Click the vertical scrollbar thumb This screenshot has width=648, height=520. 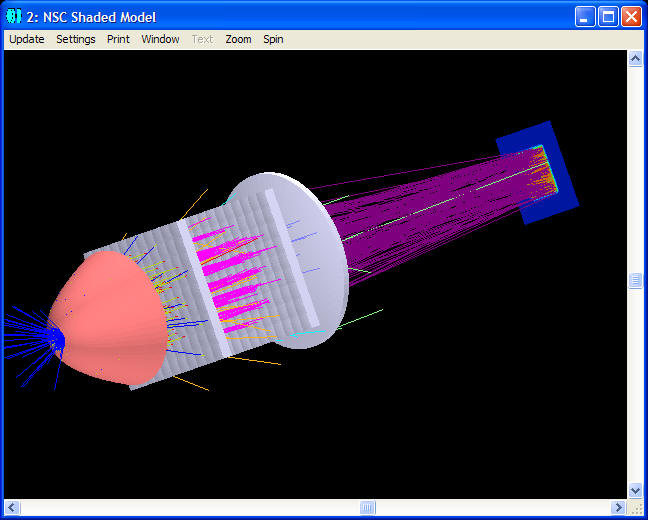[x=635, y=281]
